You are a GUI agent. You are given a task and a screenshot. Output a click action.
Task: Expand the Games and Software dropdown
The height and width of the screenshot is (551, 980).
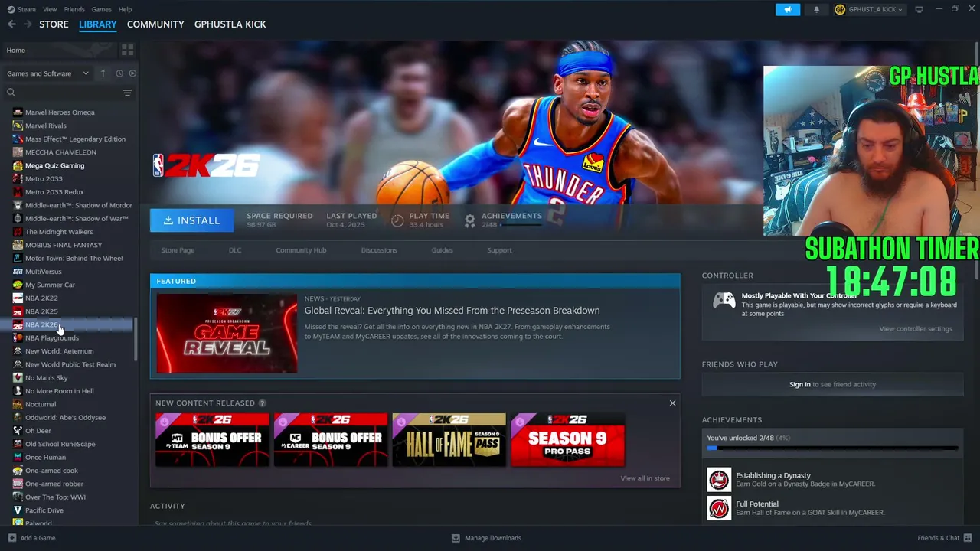click(47, 73)
